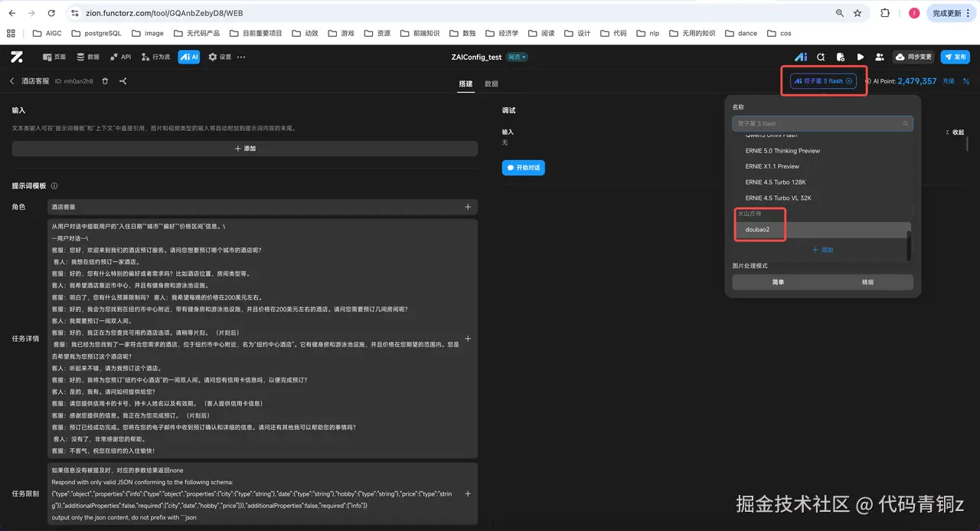Open the 无代码产品 bookmark folder
Screen dimensions: 980x531
coord(196,33)
